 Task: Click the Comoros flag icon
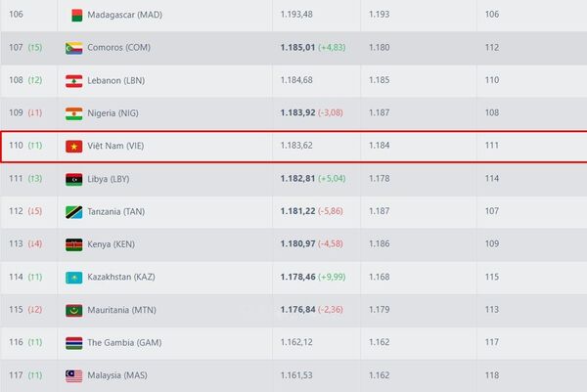point(74,47)
